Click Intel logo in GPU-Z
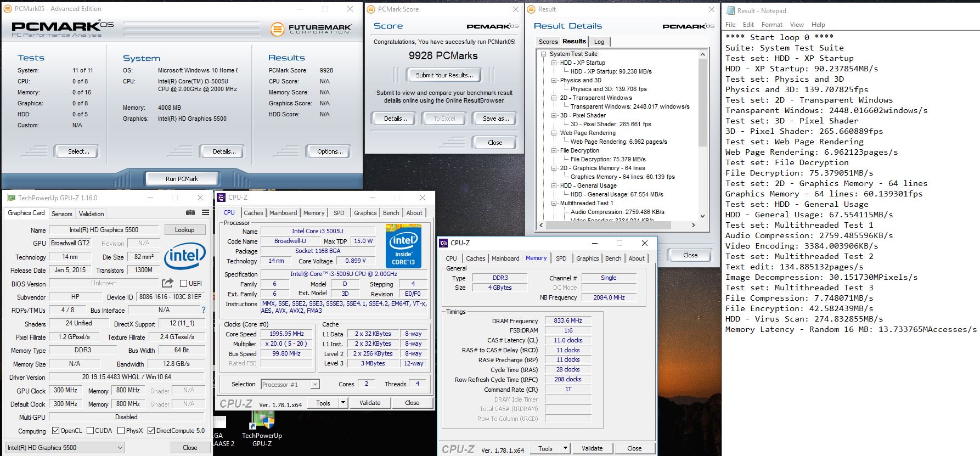The width and height of the screenshot is (980, 456). tap(185, 256)
